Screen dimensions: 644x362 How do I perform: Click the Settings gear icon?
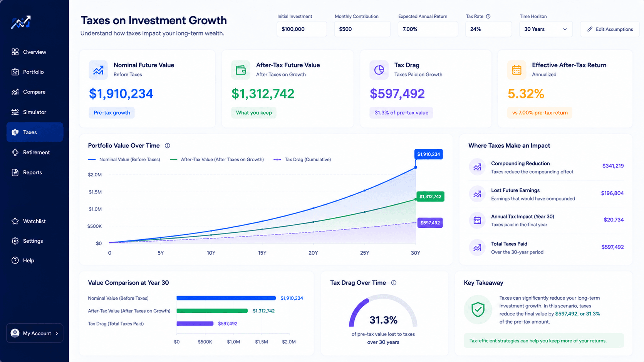pyautogui.click(x=15, y=241)
